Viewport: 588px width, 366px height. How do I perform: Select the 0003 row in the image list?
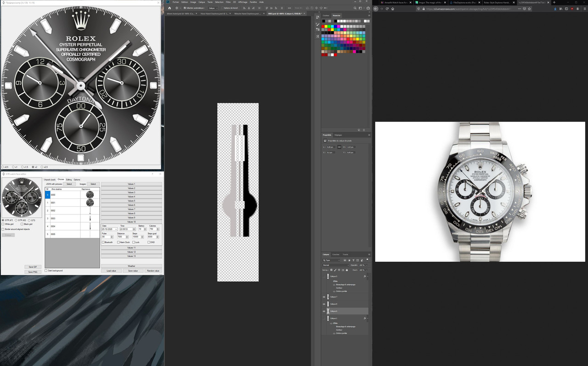(71, 218)
